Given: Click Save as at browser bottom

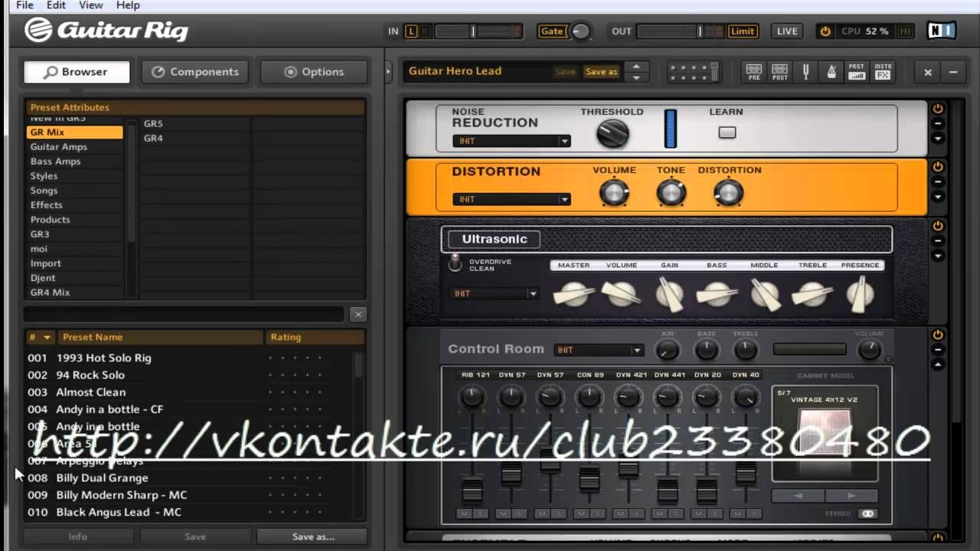Looking at the screenshot, I should pyautogui.click(x=313, y=536).
